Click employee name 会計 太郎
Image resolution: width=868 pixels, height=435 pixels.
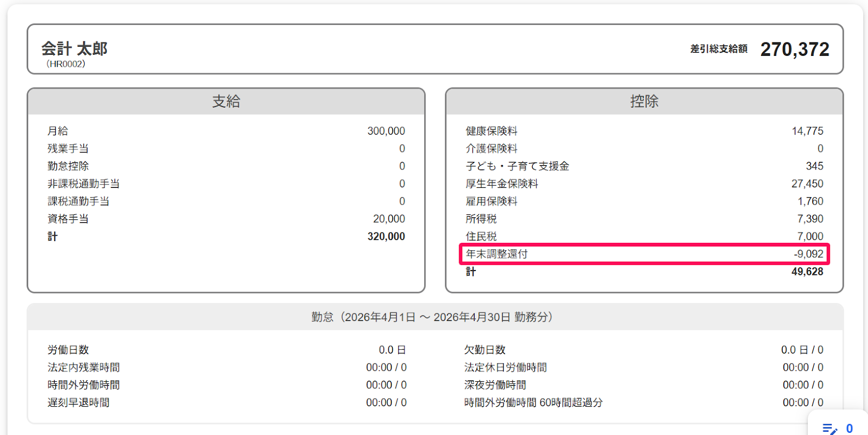click(74, 49)
